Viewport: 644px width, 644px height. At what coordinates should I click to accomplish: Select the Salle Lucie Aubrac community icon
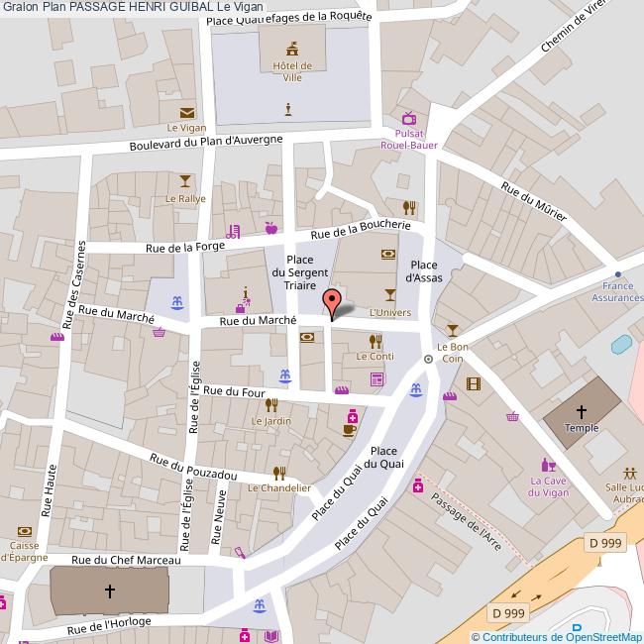(x=630, y=473)
